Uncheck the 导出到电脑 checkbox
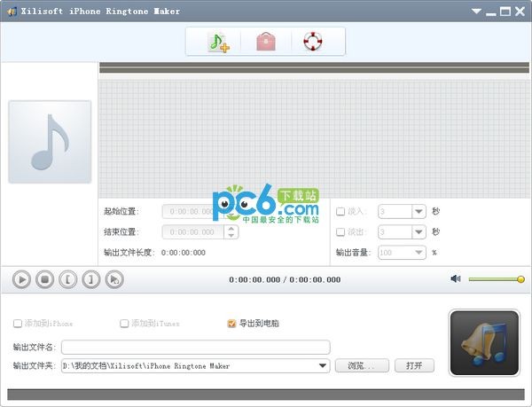532x407 pixels. pos(231,324)
